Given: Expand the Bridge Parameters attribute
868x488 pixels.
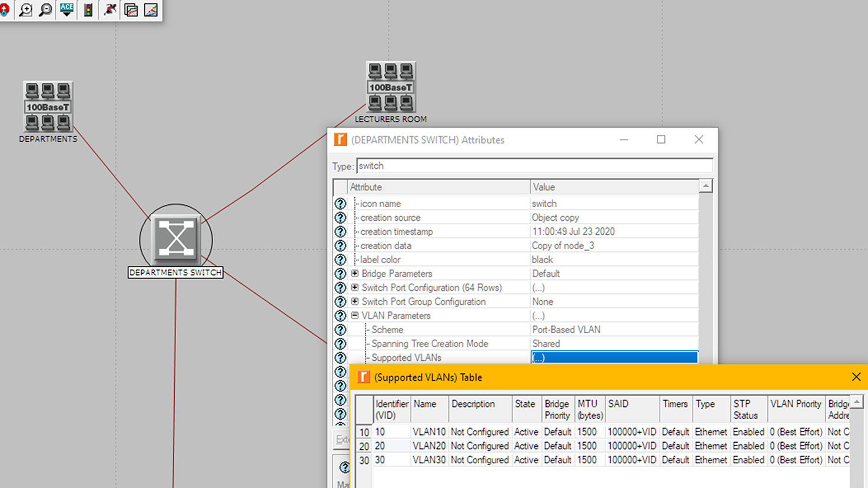Looking at the screenshot, I should 355,273.
